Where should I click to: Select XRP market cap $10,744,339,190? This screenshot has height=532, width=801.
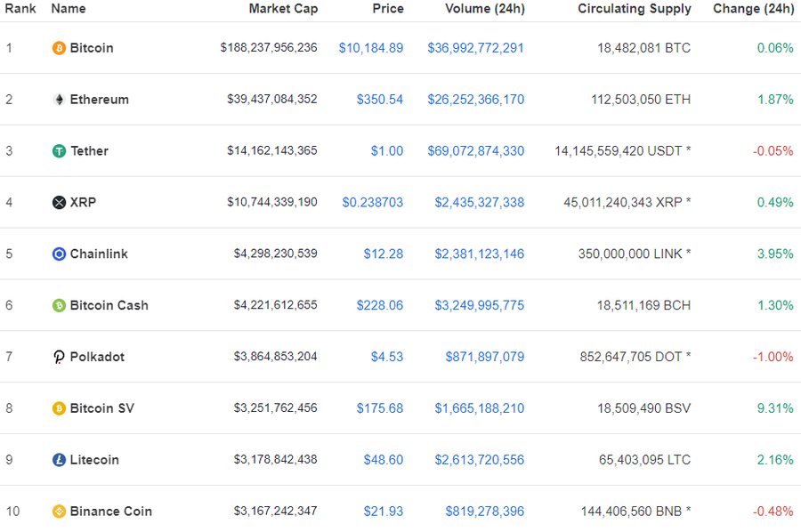(x=272, y=202)
